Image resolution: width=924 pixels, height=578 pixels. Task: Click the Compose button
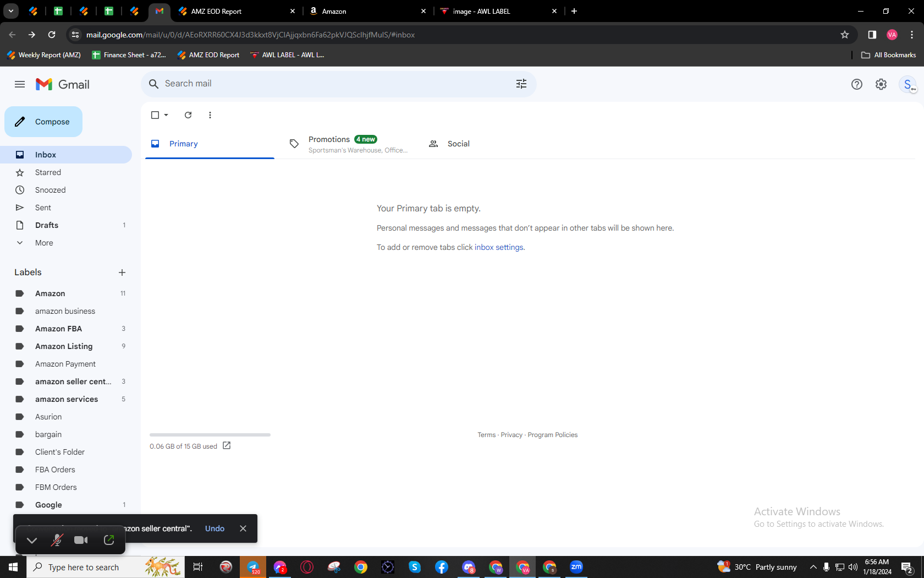[43, 122]
